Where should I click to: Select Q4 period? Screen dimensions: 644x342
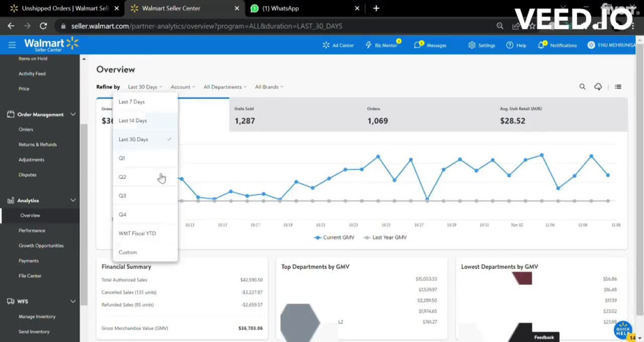tap(146, 214)
